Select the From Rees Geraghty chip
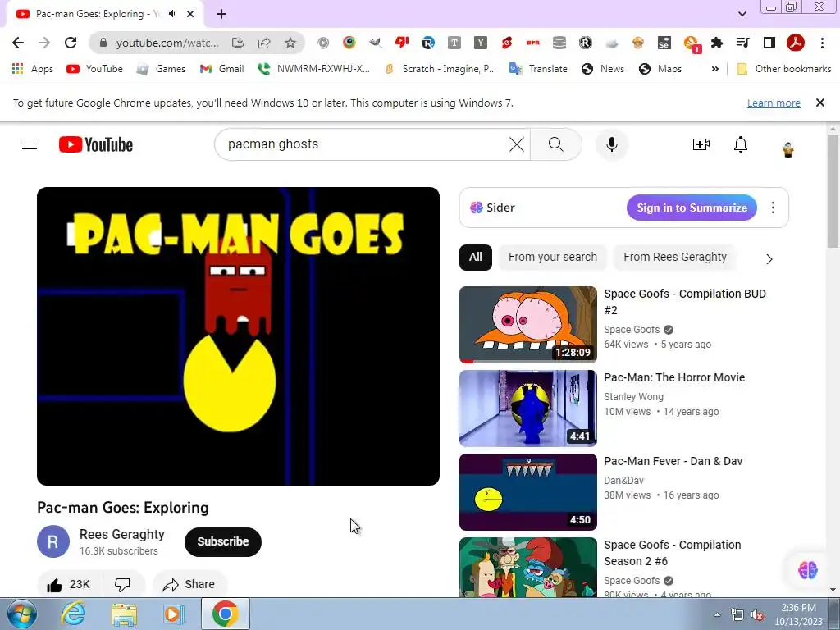The height and width of the screenshot is (630, 840). [x=675, y=257]
